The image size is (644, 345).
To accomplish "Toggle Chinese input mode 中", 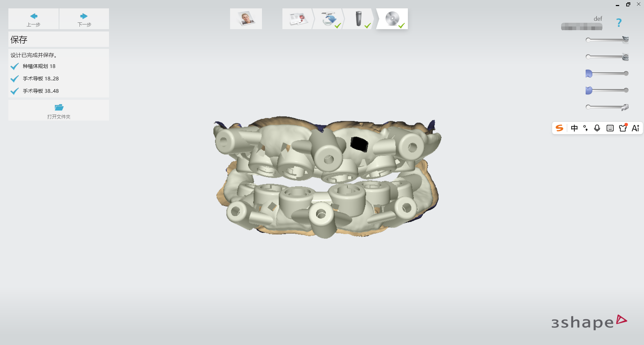I will [574, 128].
